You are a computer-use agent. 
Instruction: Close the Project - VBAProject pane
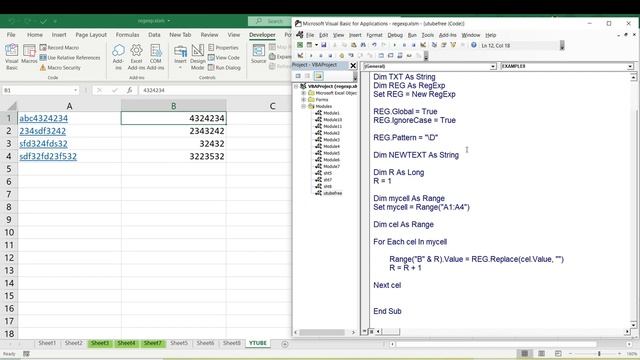tap(353, 65)
